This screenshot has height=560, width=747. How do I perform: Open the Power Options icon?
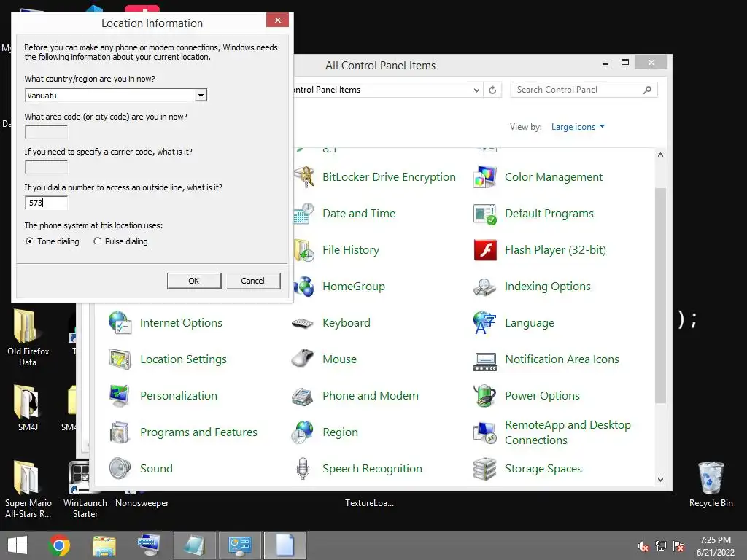coord(485,396)
